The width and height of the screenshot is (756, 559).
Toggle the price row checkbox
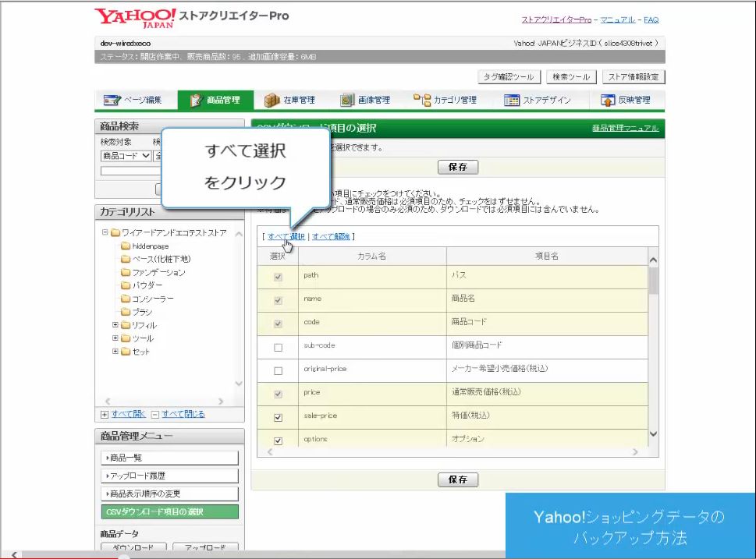point(279,394)
